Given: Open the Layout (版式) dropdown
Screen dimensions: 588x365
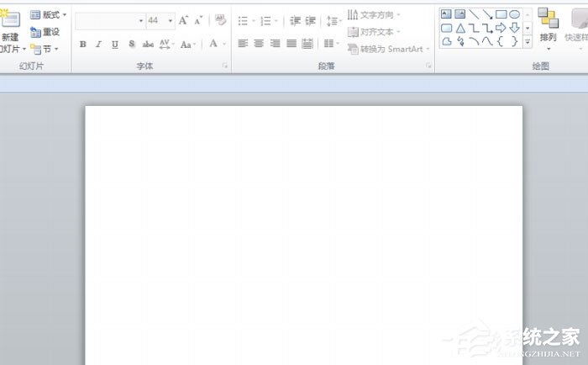Looking at the screenshot, I should [x=49, y=15].
